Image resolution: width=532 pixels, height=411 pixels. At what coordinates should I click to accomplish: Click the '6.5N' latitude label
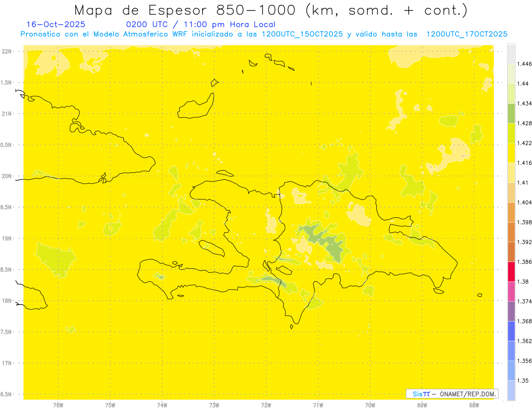click(6, 394)
